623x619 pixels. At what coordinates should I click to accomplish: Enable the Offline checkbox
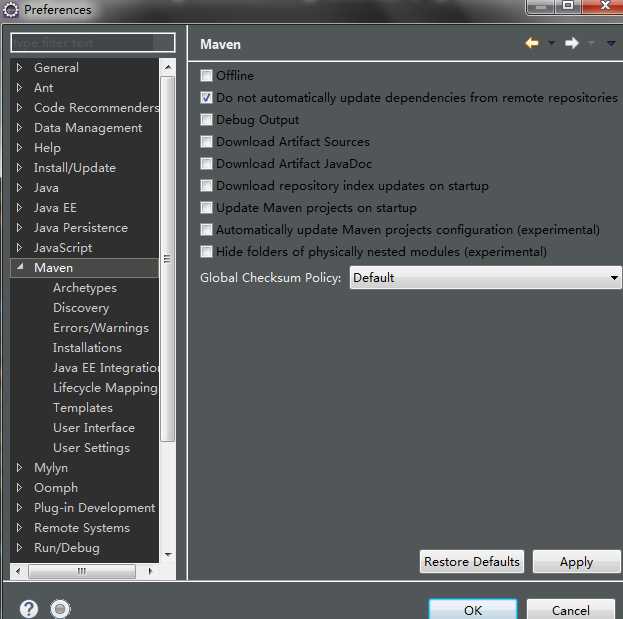(x=206, y=75)
